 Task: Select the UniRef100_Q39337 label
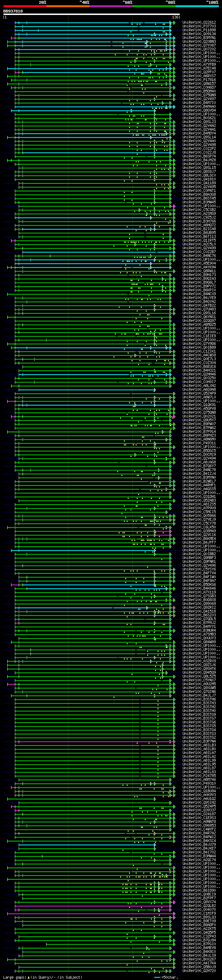[199, 811]
